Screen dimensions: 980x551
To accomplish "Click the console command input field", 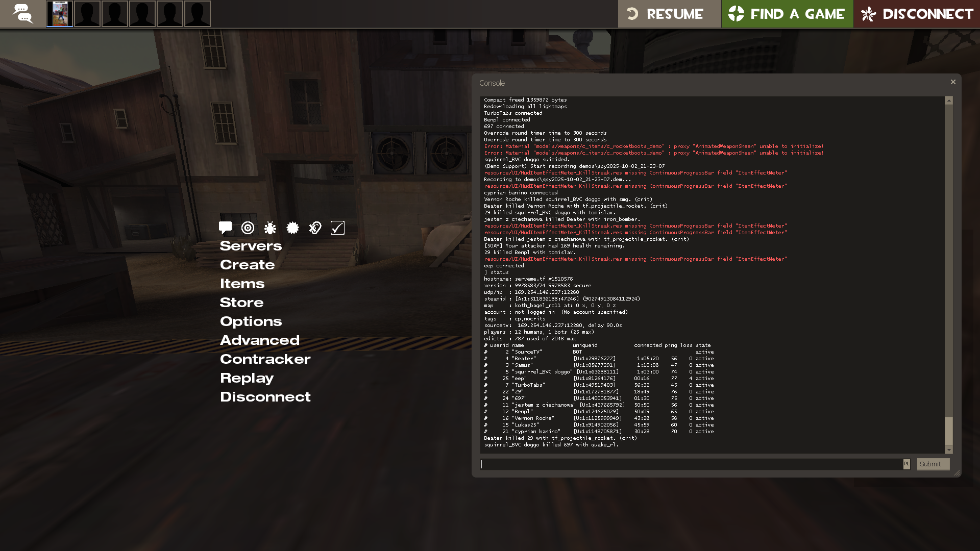I will click(691, 464).
